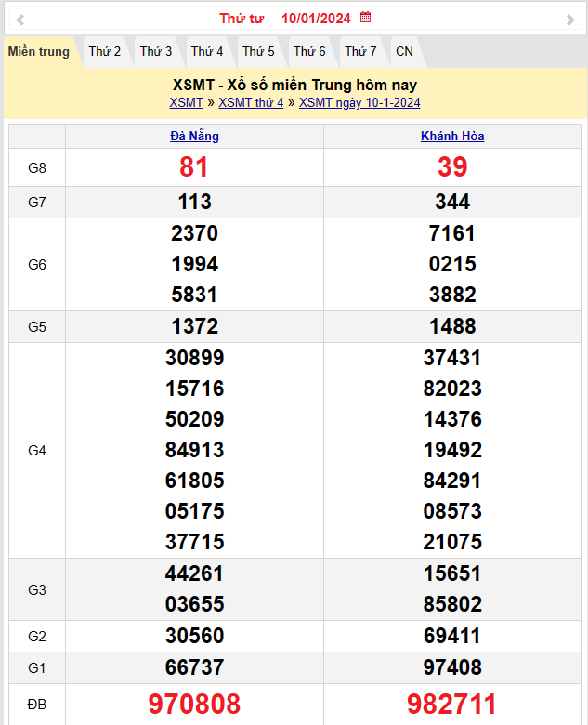
Task: Click the G4 number 14376
Action: [452, 419]
